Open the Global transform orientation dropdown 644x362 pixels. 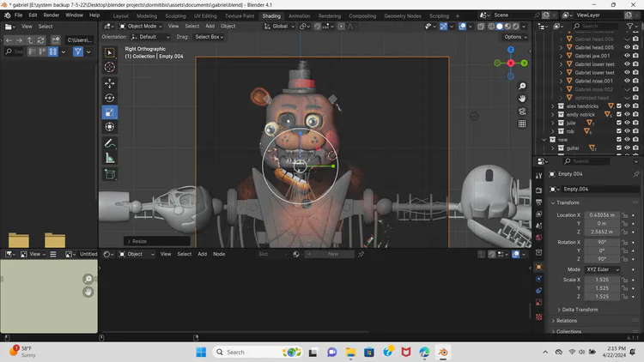(279, 27)
